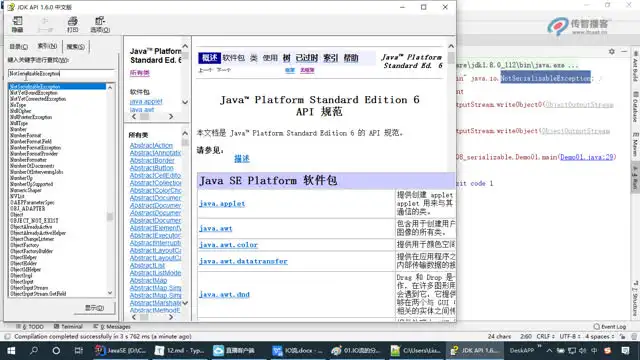Open the java.awt.dnd package link
Viewport: 640px width, 360px height.
tap(224, 294)
